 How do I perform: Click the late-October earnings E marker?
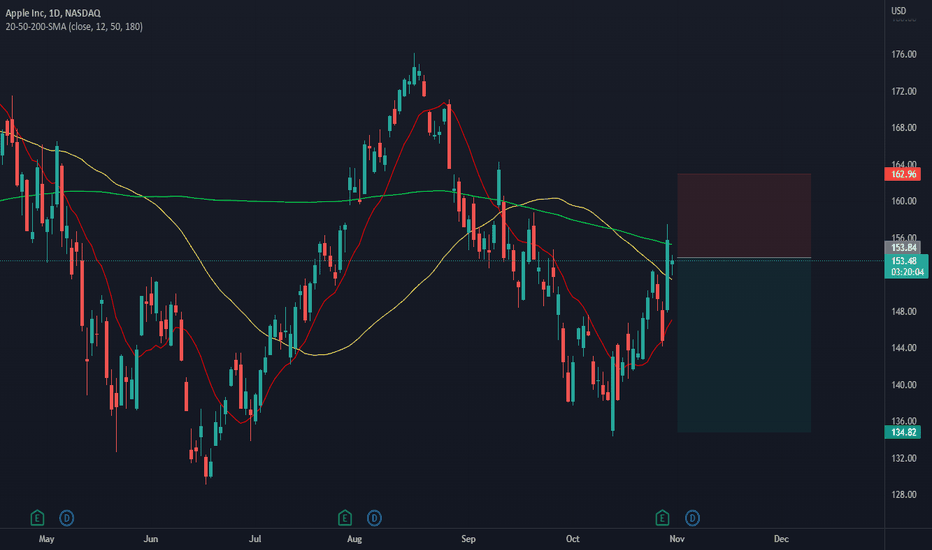662,518
